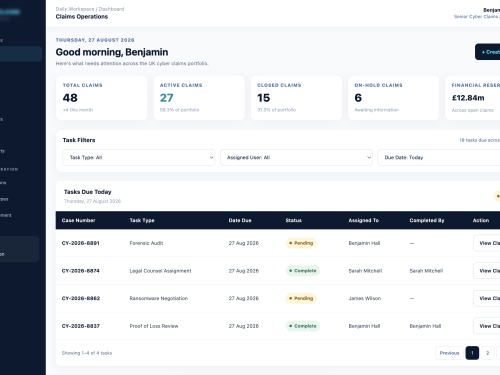The width and height of the screenshot is (500, 375).
Task: Open the Active Claims card showing 27
Action: 199,98
